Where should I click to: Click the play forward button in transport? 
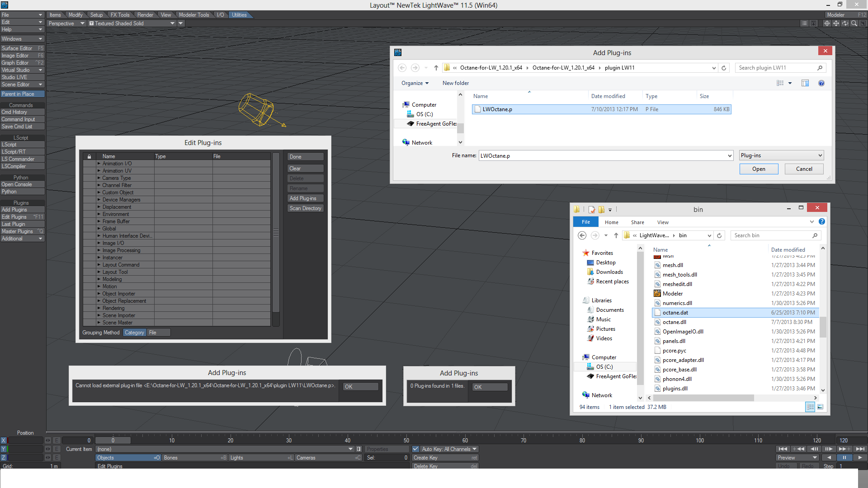coord(860,458)
